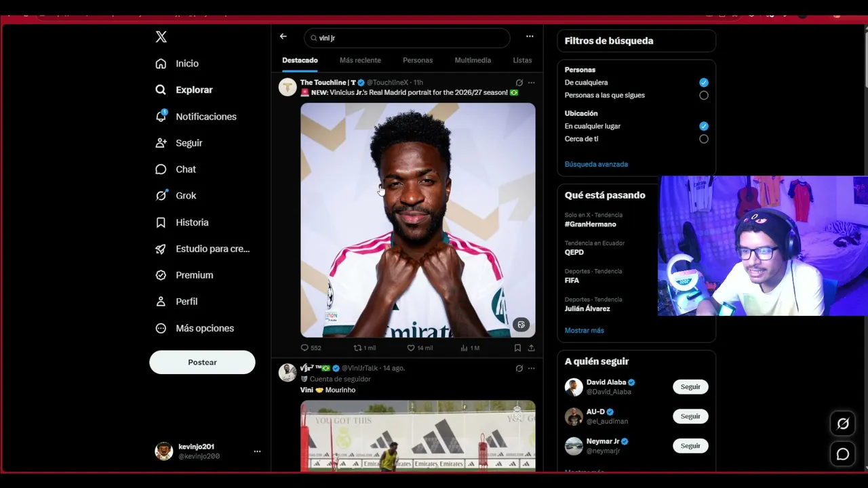Click Grok icon on The Touchline post

[519, 83]
